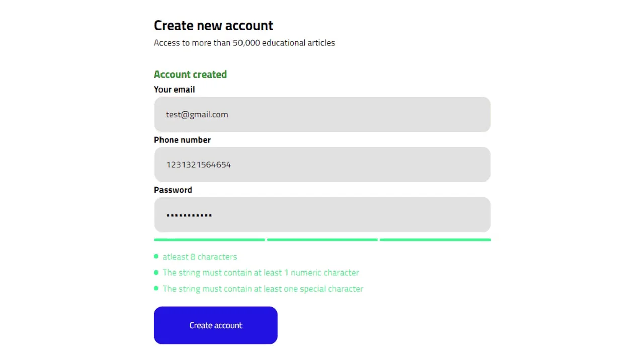Click the 'Account created' success message
644x362 pixels.
click(190, 74)
